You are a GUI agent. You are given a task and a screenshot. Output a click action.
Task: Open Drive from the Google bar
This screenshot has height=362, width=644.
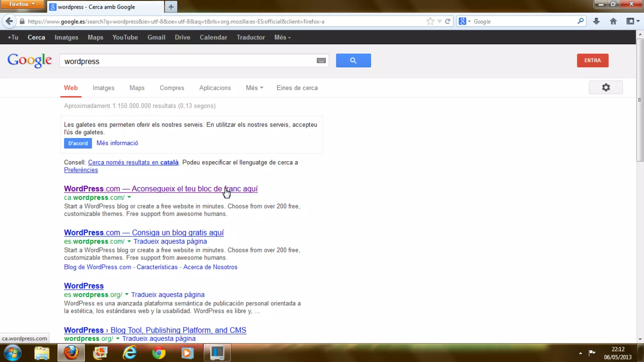tap(182, 37)
